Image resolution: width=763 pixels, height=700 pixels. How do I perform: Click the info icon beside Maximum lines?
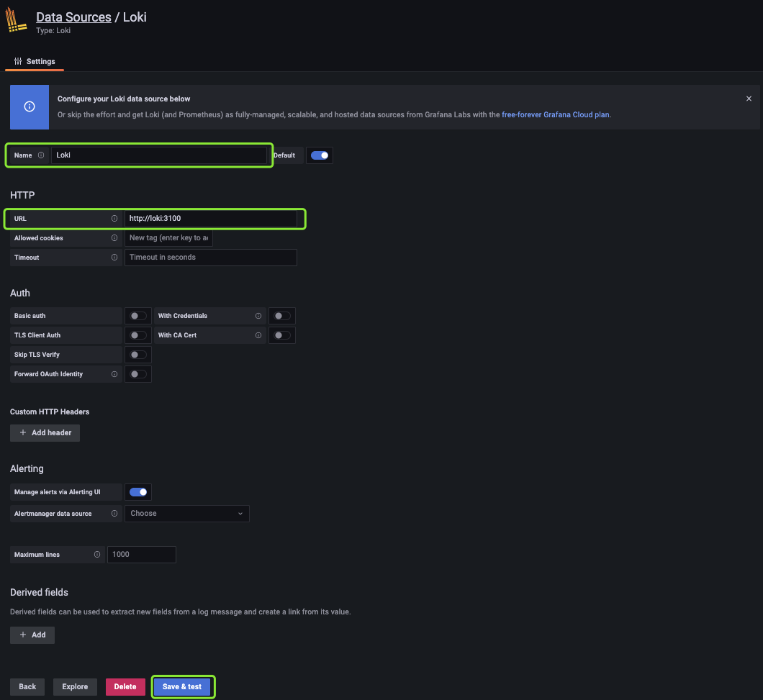point(97,555)
